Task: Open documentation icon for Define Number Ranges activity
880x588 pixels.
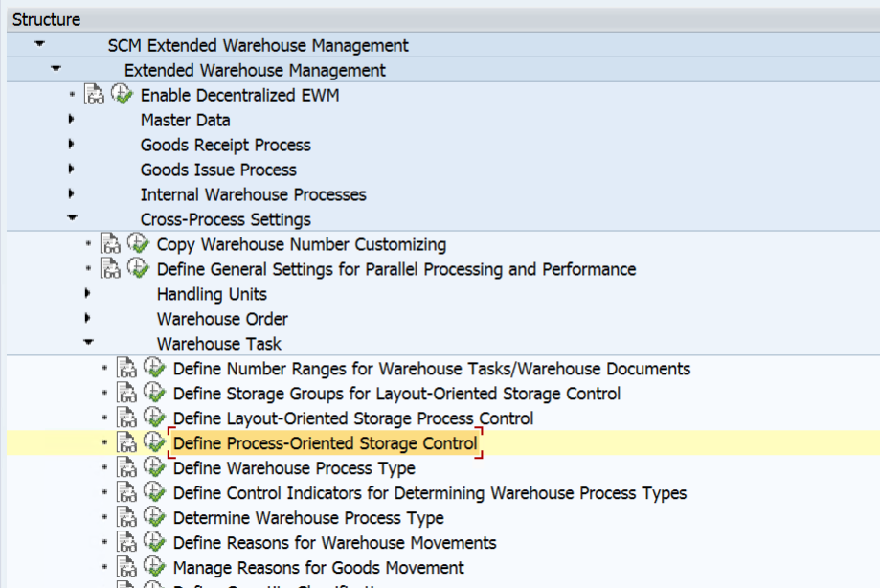Action: 125,368
